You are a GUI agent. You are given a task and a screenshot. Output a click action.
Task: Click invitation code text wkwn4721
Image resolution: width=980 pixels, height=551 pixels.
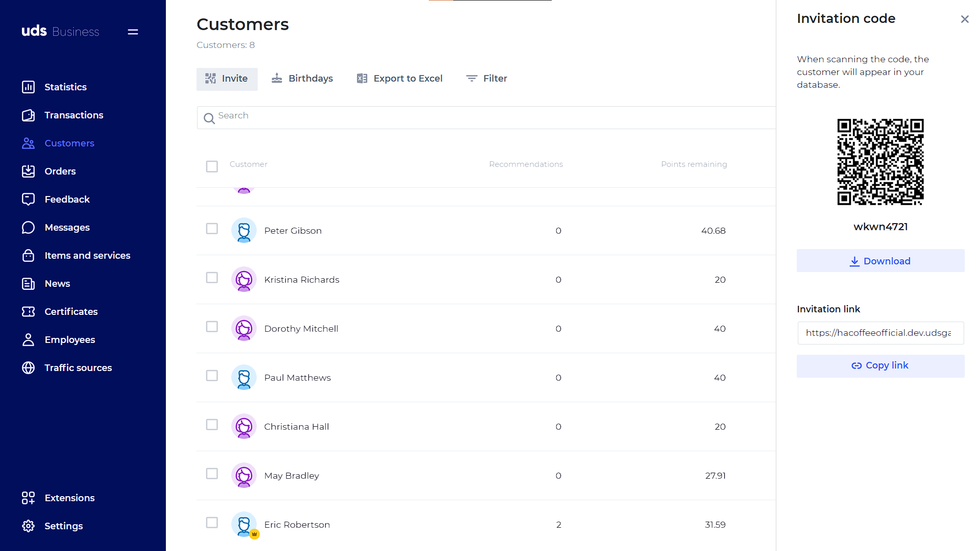point(880,227)
